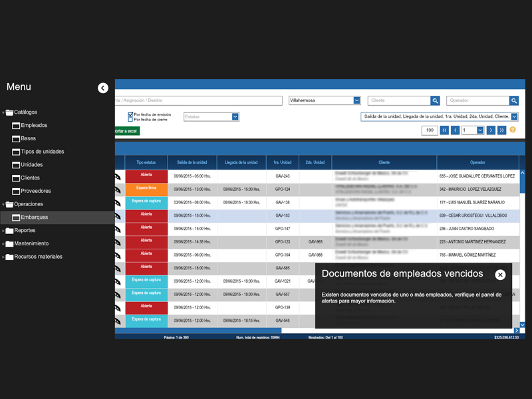The width and height of the screenshot is (532, 399).
Task: Check the Por fecha de cierre checkbox
Action: tap(130, 120)
